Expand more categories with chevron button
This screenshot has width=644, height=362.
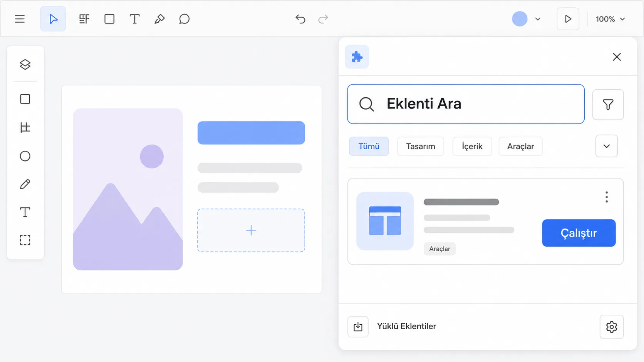point(607,146)
